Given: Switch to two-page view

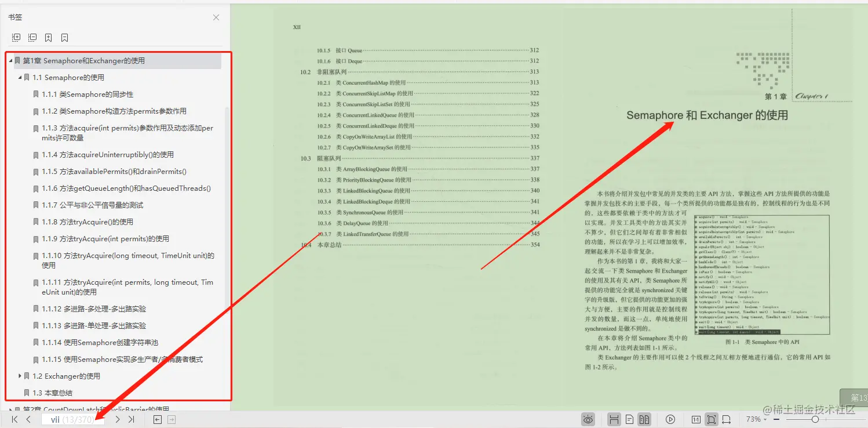Looking at the screenshot, I should point(644,419).
